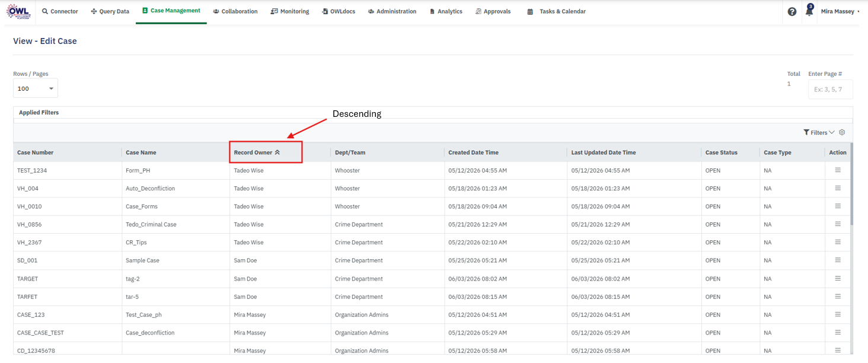Open action menu for VH_0856 row
Screen dimensions: 868x363
click(x=838, y=224)
